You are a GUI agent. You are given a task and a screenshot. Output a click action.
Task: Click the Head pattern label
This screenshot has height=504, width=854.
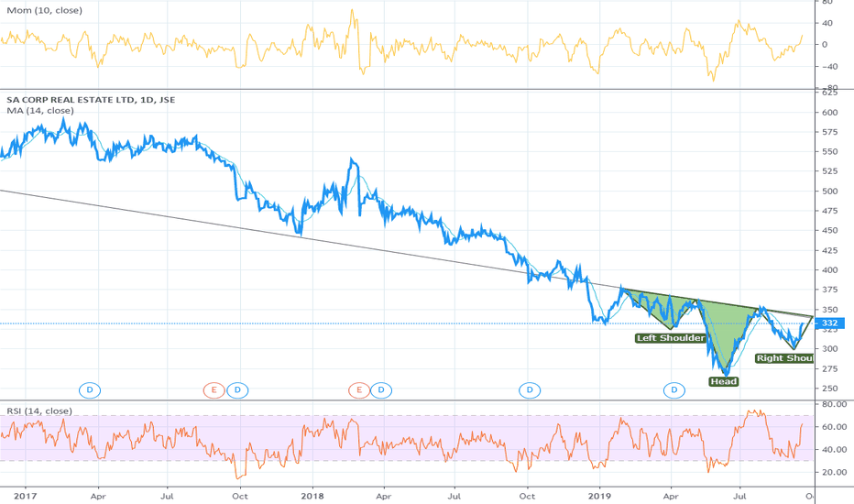[x=723, y=381]
